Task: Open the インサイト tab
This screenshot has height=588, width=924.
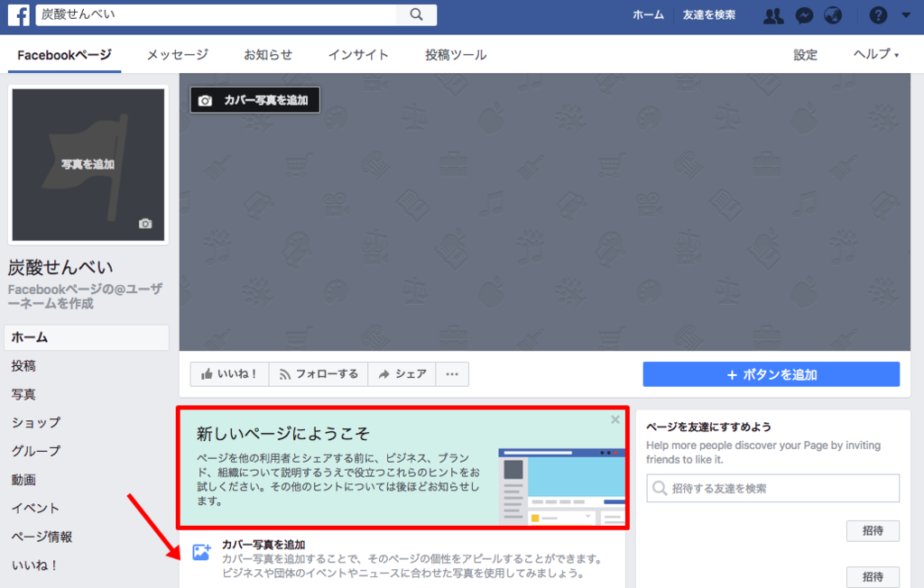Action: [358, 55]
